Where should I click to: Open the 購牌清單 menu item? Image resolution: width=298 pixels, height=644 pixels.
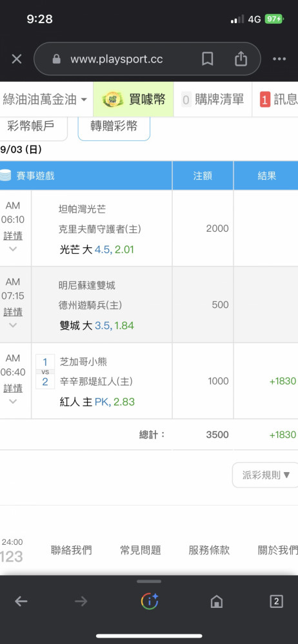[212, 99]
